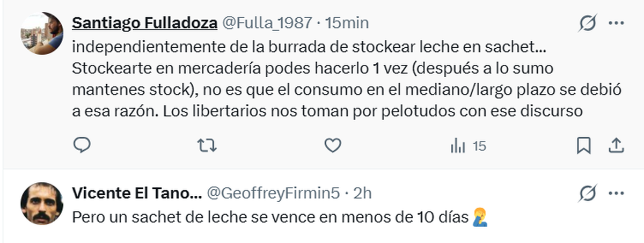Open Grok icon on Vicente's tweet

(588, 193)
